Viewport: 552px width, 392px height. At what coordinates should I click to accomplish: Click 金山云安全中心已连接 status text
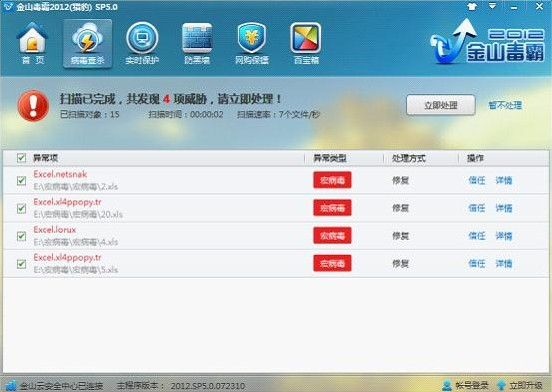click(61, 386)
